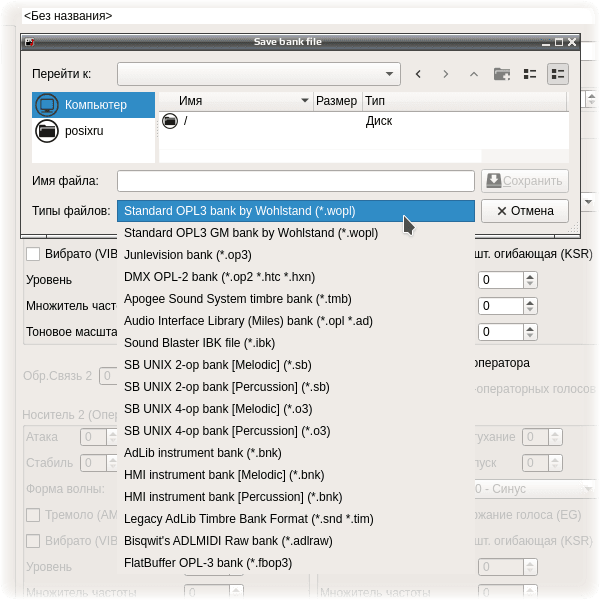
Task: Choose Audio Interface Library (Miles) bank
Action: 296,321
